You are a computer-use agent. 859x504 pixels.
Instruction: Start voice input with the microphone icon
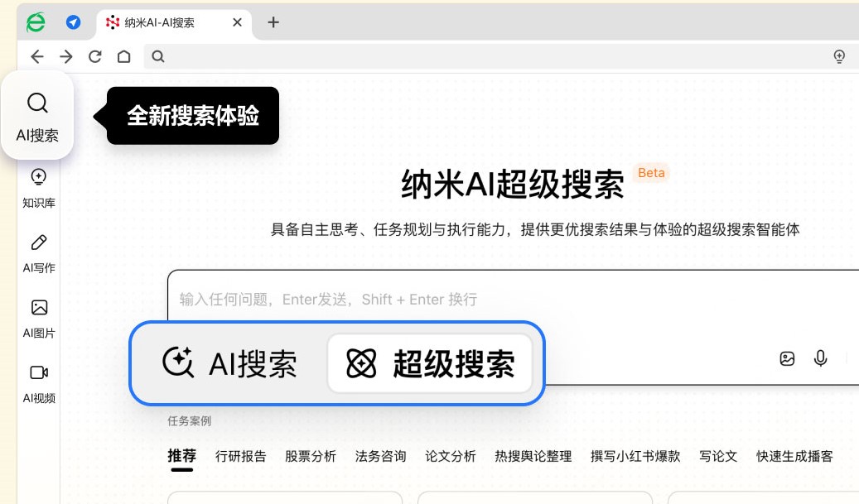point(820,358)
